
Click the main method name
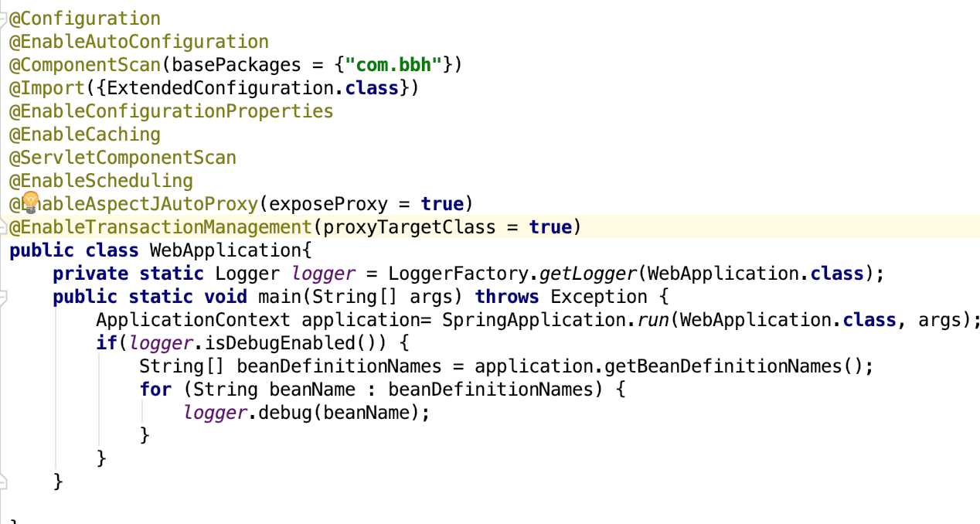pos(280,297)
